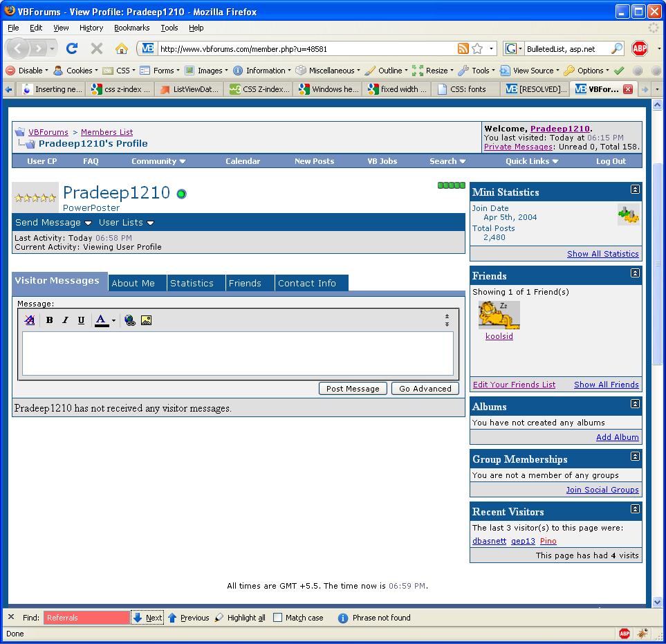Click the site icon in address bar
The height and width of the screenshot is (644, 666).
147,48
